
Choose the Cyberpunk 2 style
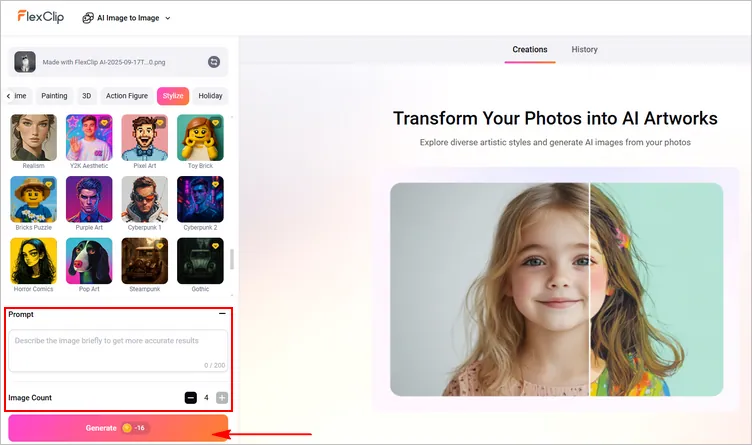click(x=200, y=199)
